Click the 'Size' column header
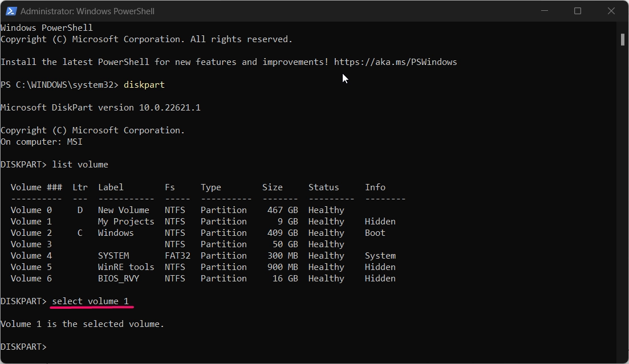Viewport: 629px width, 364px height. (x=273, y=187)
